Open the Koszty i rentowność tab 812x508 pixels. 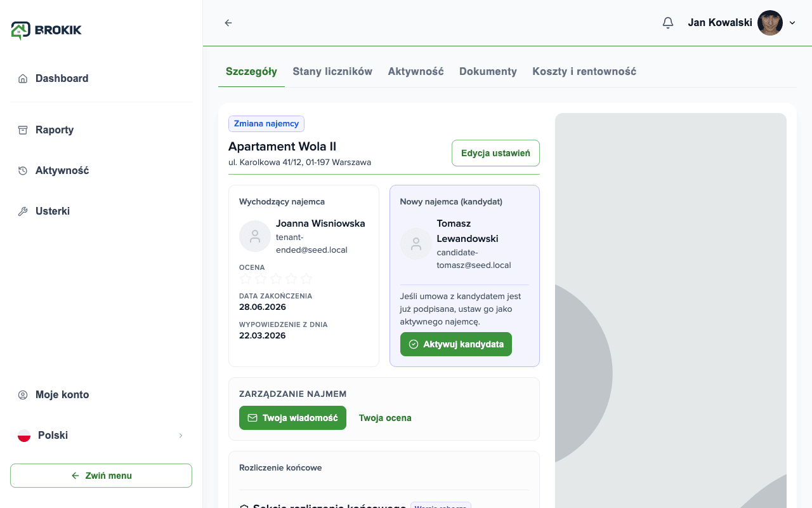point(584,72)
